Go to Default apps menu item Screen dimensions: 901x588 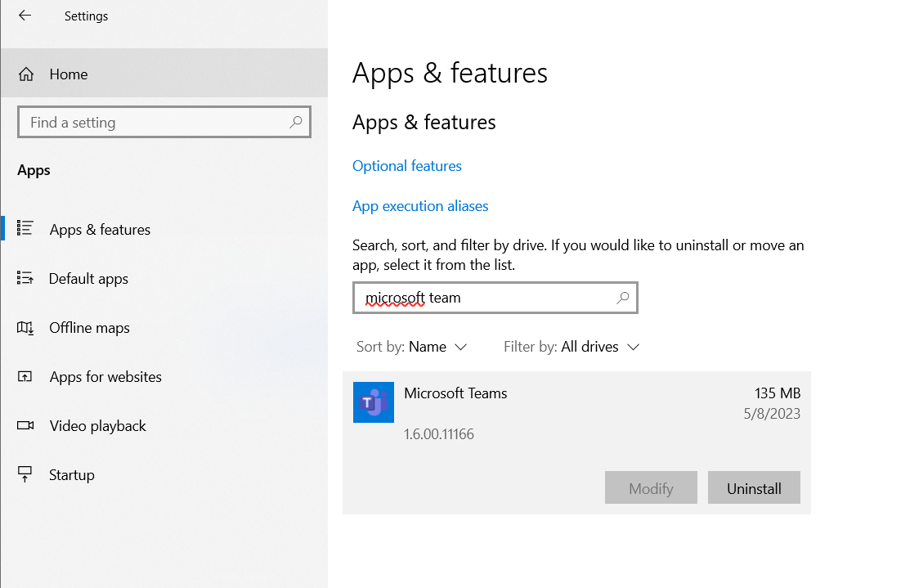pyautogui.click(x=88, y=279)
